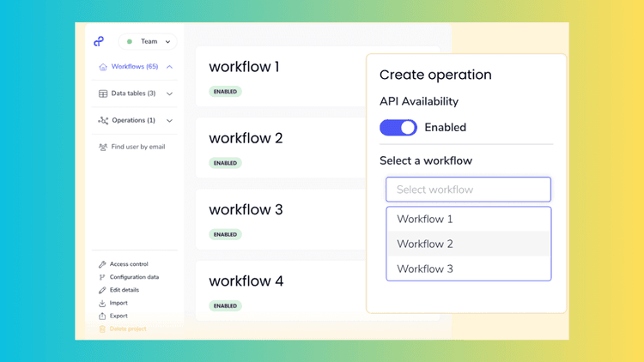
Task: Open the Team selector dropdown
Action: click(148, 41)
